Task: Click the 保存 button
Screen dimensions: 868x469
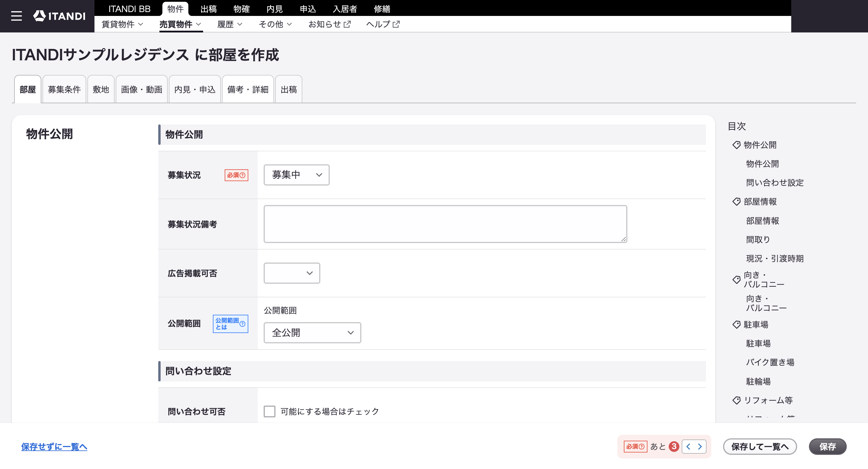Action: pos(828,447)
